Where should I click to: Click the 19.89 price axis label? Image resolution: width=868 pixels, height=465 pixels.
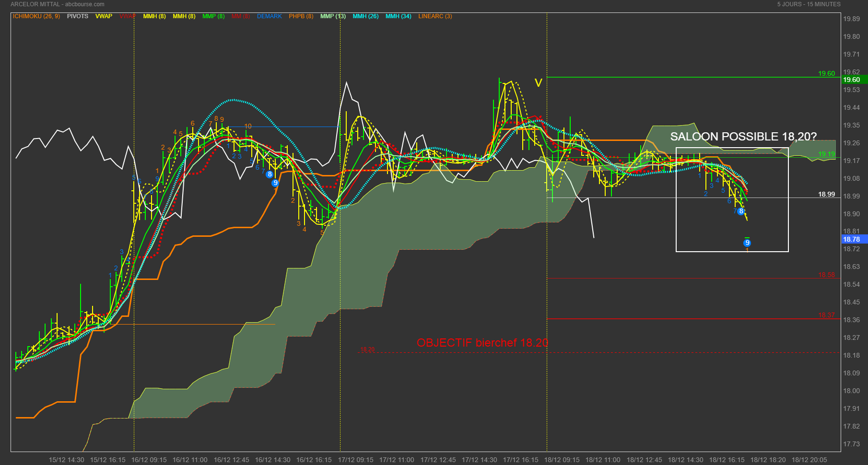pyautogui.click(x=852, y=19)
